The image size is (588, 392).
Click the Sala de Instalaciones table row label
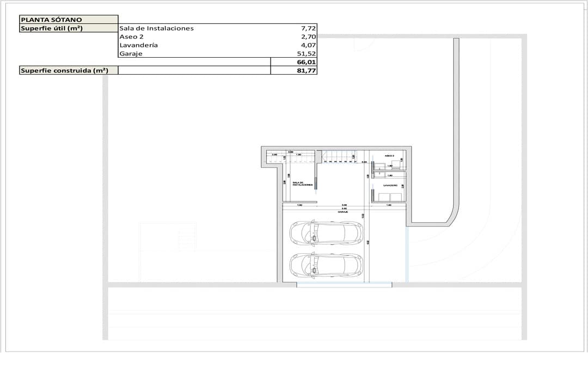(x=156, y=28)
